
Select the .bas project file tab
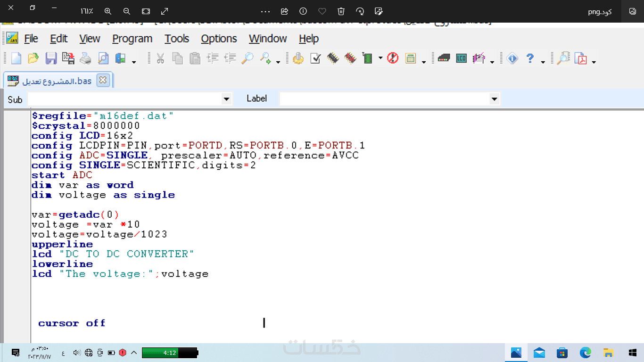coord(58,81)
